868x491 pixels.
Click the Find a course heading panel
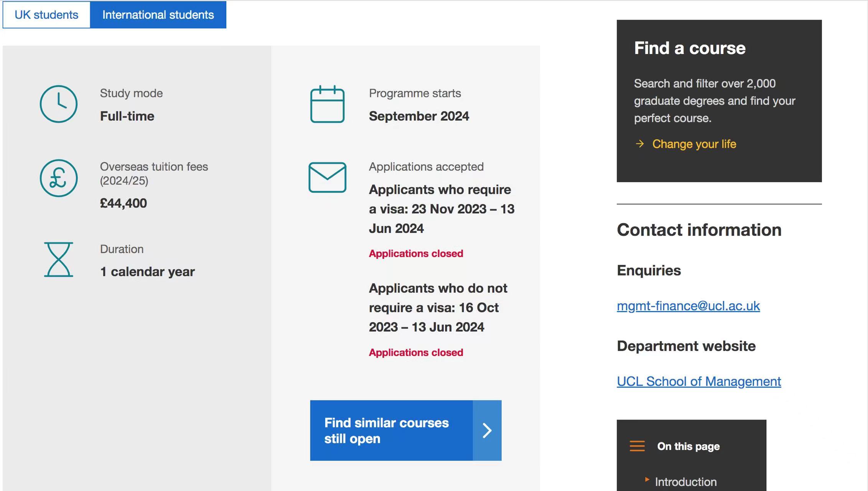[x=690, y=48]
